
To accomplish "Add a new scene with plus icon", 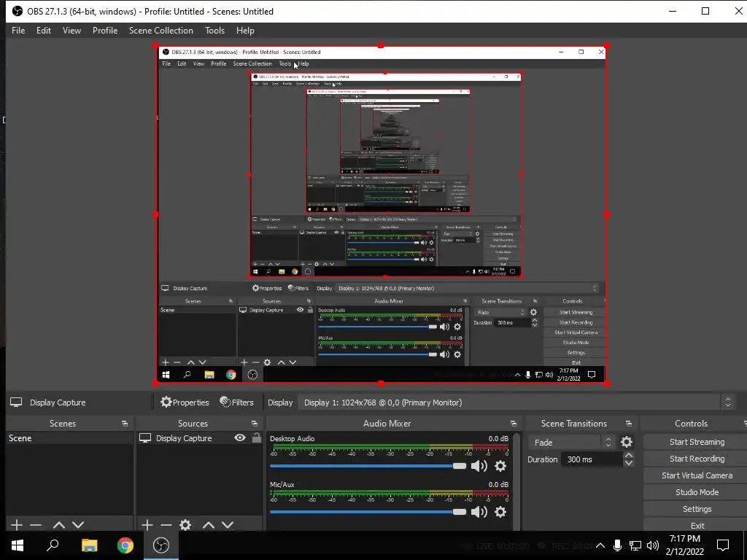I will coord(17,525).
